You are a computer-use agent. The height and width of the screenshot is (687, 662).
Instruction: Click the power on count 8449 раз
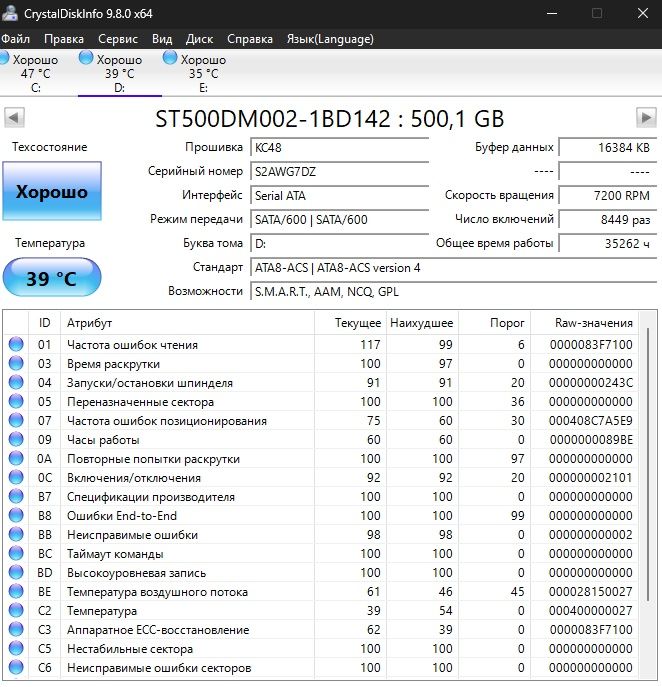(608, 220)
